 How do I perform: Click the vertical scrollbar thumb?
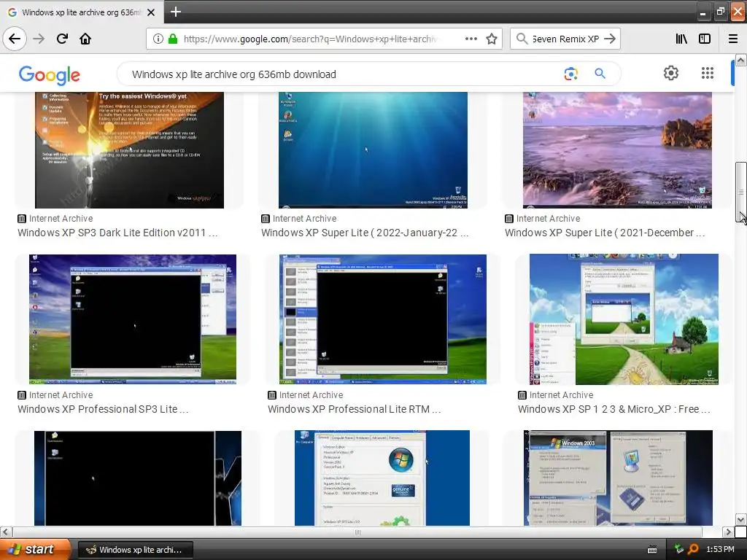741,192
